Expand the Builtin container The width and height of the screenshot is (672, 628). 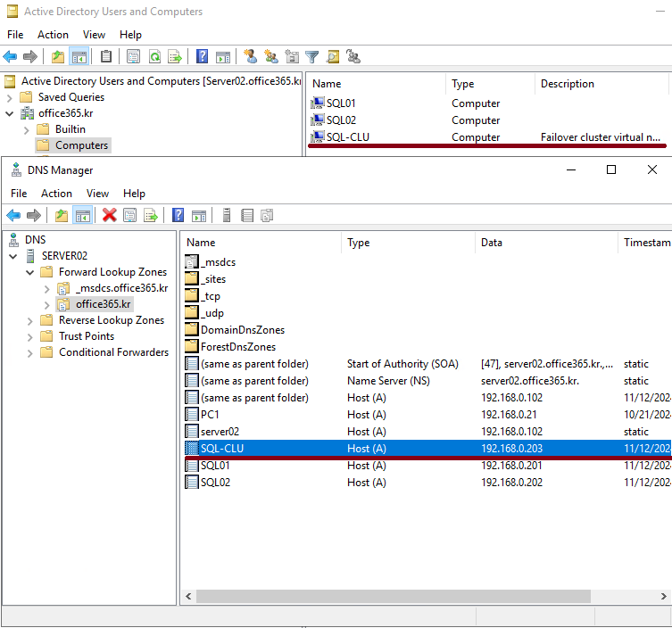[27, 130]
